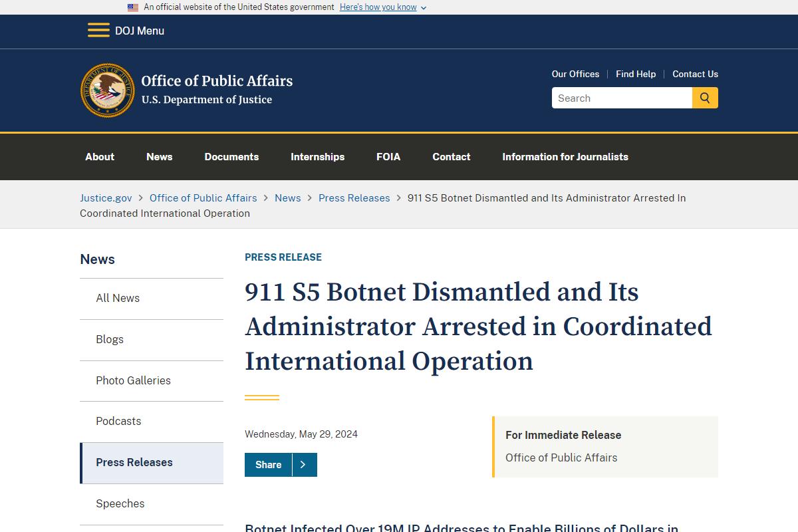Open the DOJ Menu hamburger icon

tap(98, 30)
